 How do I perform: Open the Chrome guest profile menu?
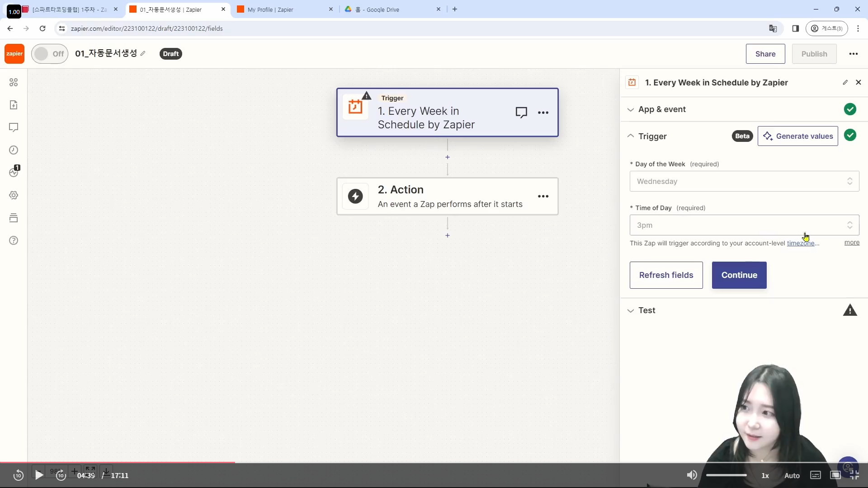click(x=827, y=28)
